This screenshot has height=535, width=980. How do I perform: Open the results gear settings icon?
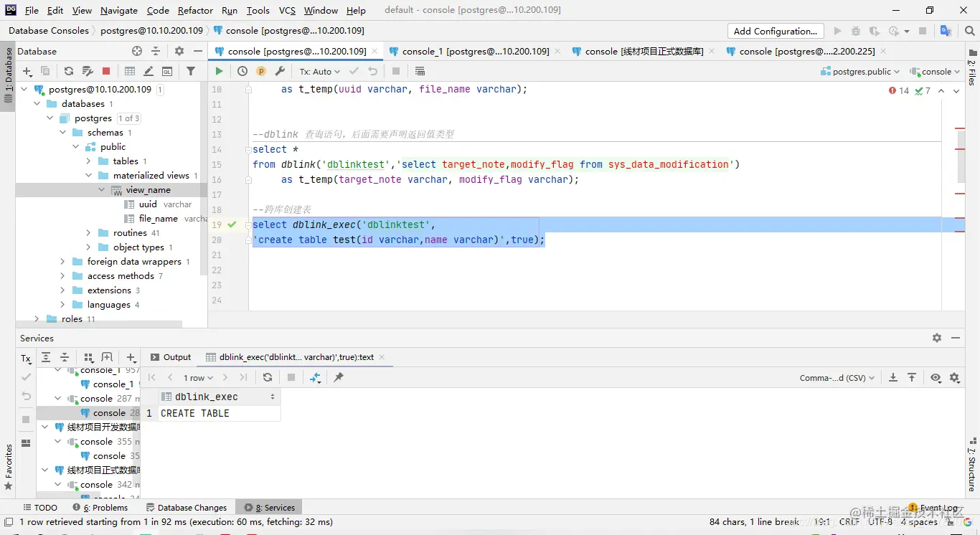[x=954, y=377]
